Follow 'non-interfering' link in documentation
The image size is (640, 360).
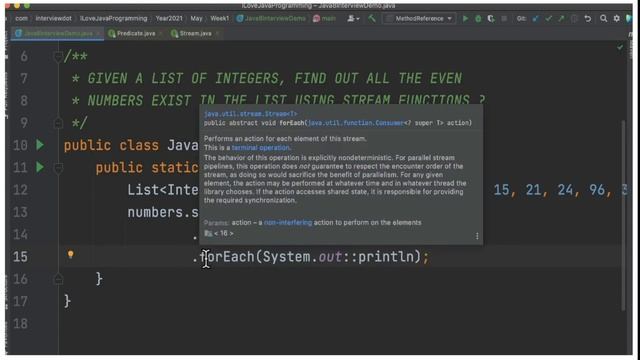click(288, 223)
